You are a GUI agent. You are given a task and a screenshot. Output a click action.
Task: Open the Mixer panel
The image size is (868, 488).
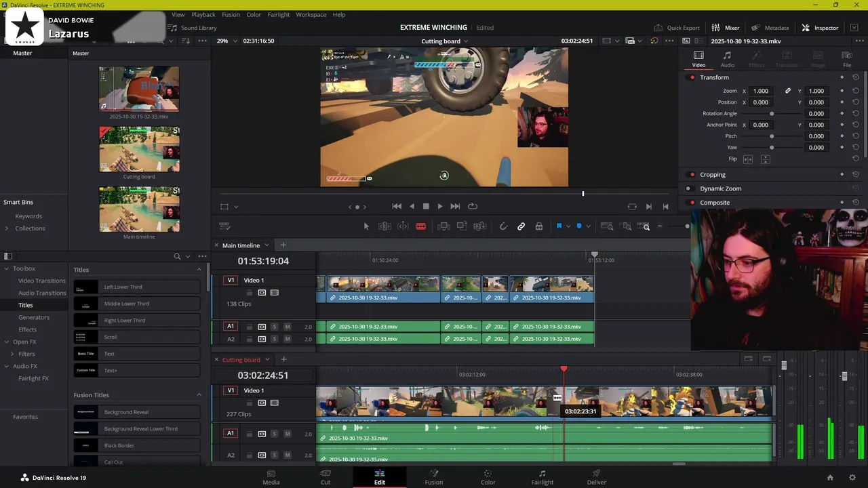[725, 28]
